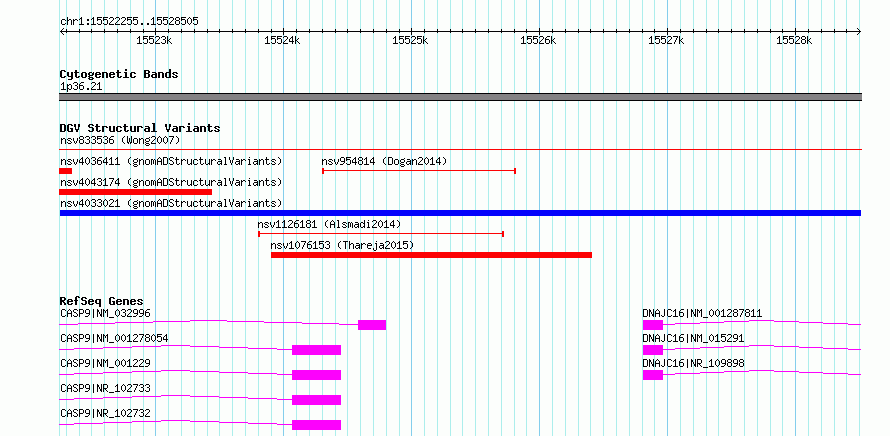
Task: Open the RefSeq Genes track title
Action: point(102,301)
